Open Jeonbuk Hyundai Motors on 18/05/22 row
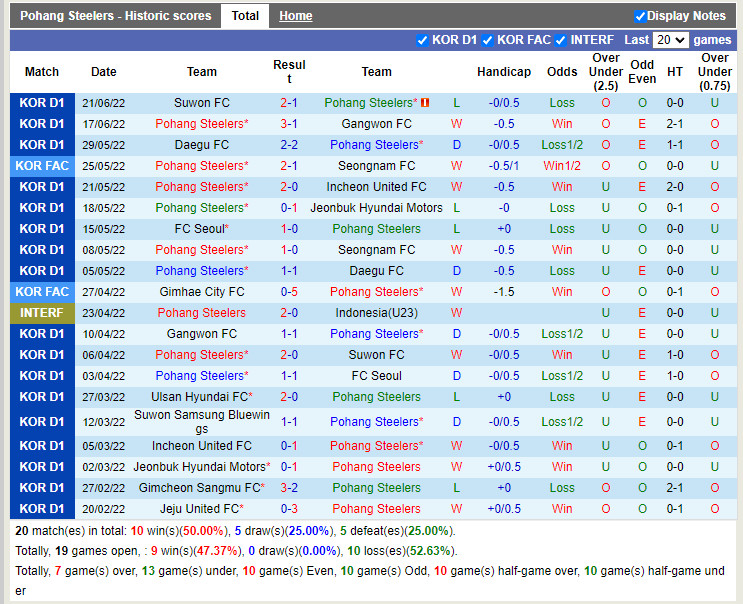Screen dimensions: 743x604 (376, 208)
